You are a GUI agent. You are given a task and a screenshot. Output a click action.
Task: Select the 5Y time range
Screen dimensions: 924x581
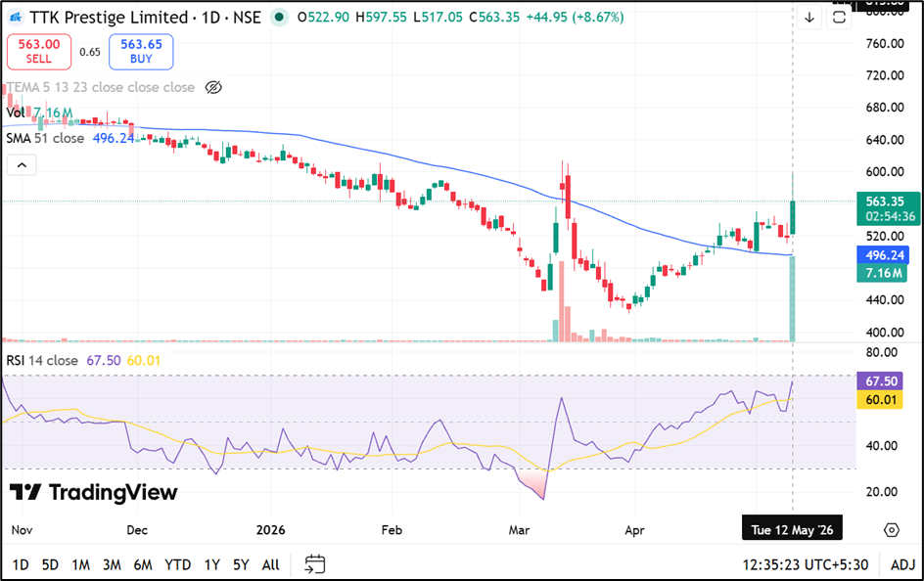click(x=241, y=564)
